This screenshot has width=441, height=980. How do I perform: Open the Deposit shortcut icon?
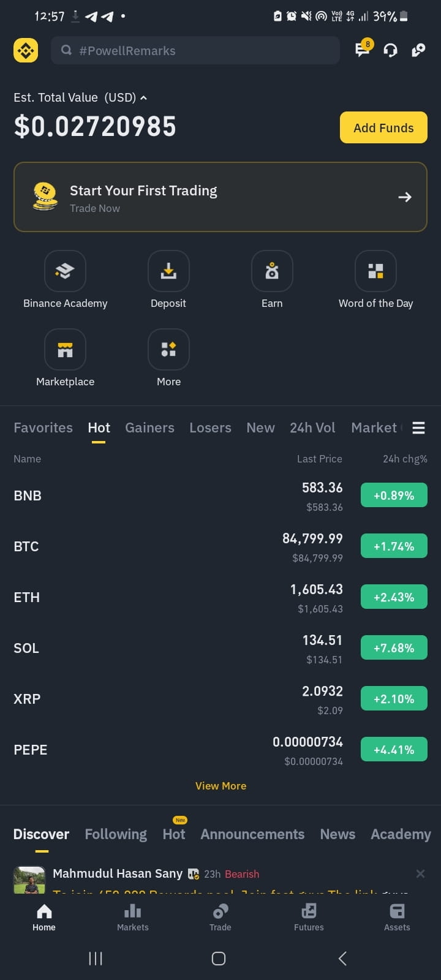point(168,271)
